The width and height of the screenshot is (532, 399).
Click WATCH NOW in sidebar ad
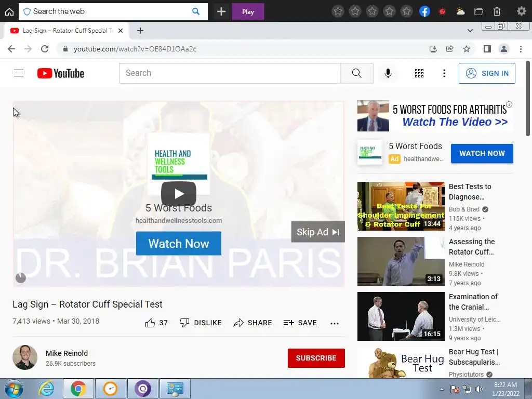tap(482, 153)
